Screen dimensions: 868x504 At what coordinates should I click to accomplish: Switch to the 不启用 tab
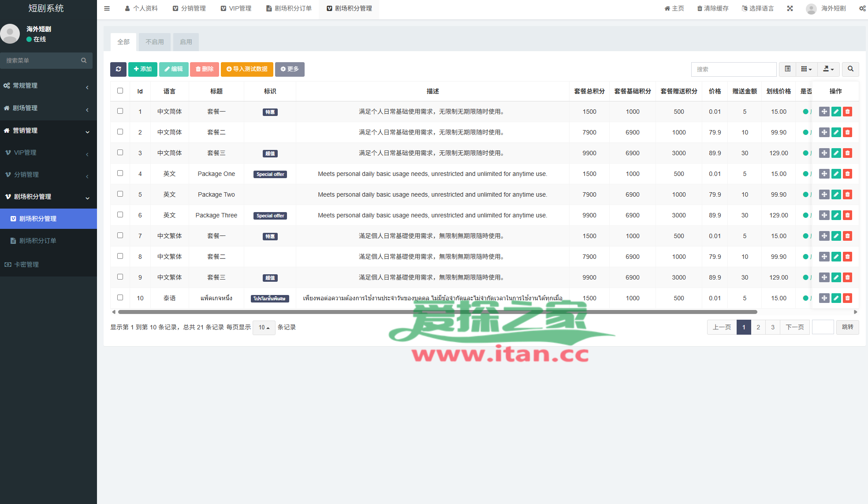tap(155, 42)
